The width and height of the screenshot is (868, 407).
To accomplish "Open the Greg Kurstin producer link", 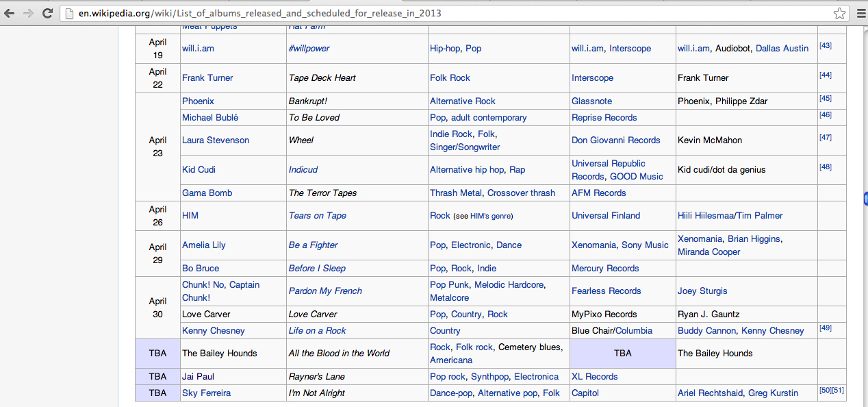I will coord(773,393).
